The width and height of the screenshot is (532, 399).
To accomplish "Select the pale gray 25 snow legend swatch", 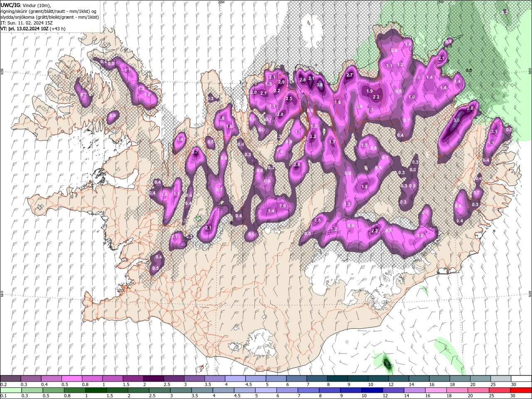I will 500,379.
